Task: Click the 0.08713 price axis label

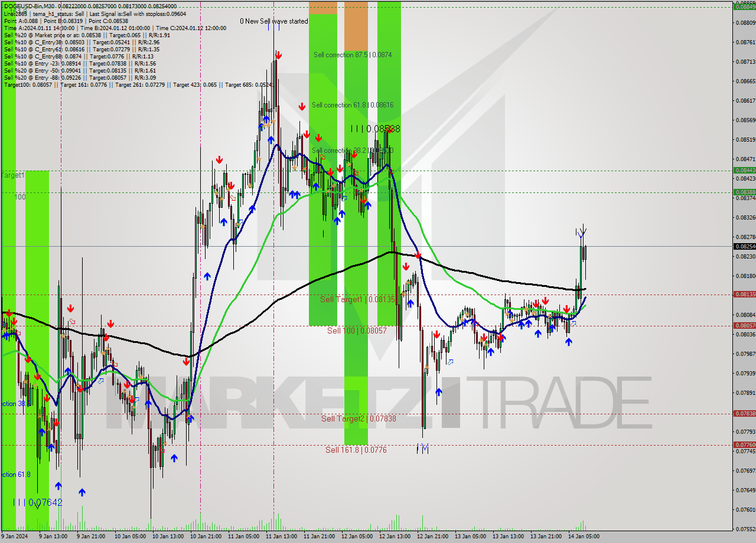Action: click(746, 61)
